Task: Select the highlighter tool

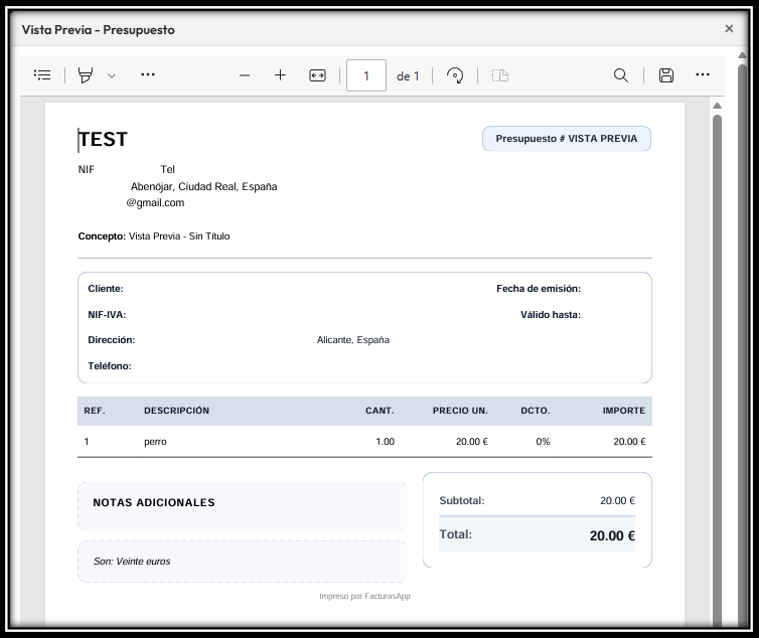Action: (86, 75)
